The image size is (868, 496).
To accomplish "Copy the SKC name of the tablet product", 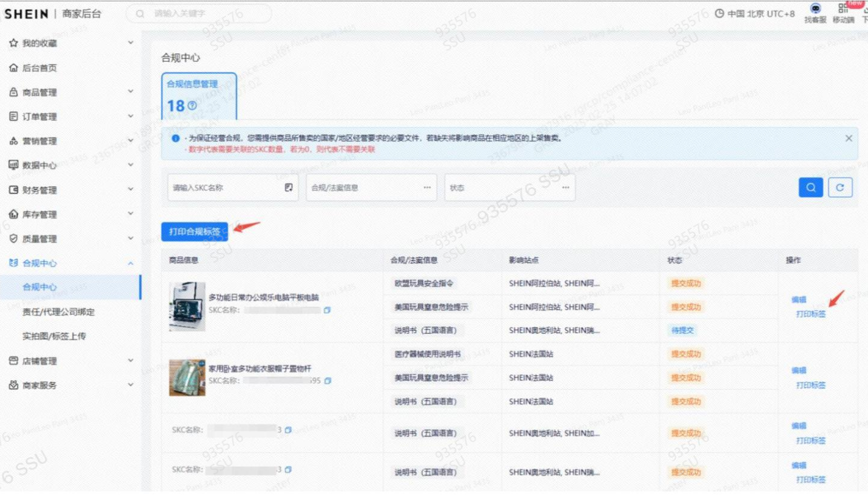I will click(328, 310).
